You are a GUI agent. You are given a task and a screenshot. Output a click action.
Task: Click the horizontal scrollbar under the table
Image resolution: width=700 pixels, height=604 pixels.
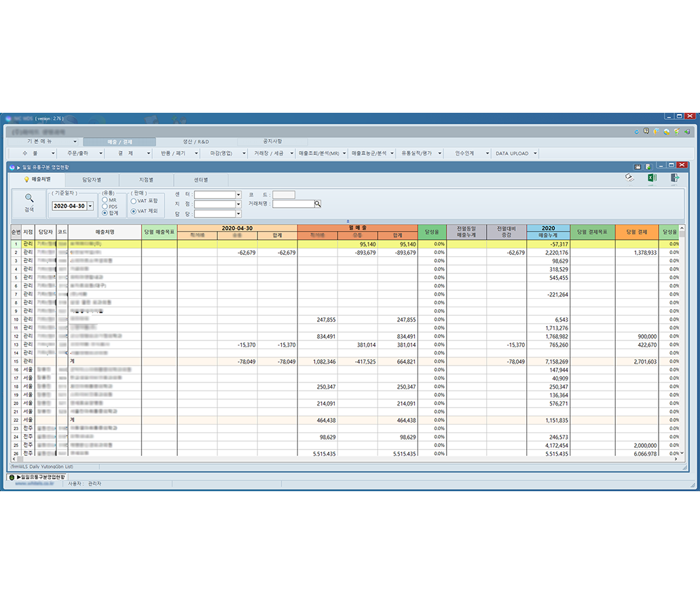(x=339, y=460)
